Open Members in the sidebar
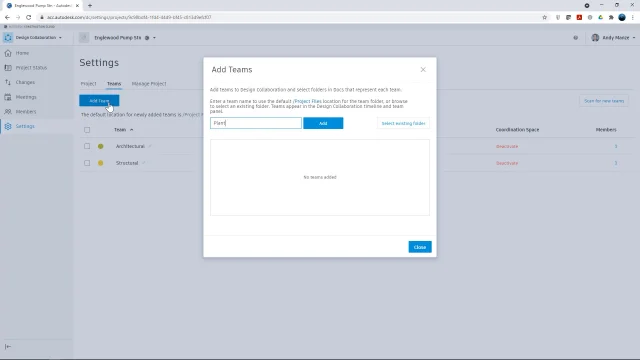 click(26, 112)
